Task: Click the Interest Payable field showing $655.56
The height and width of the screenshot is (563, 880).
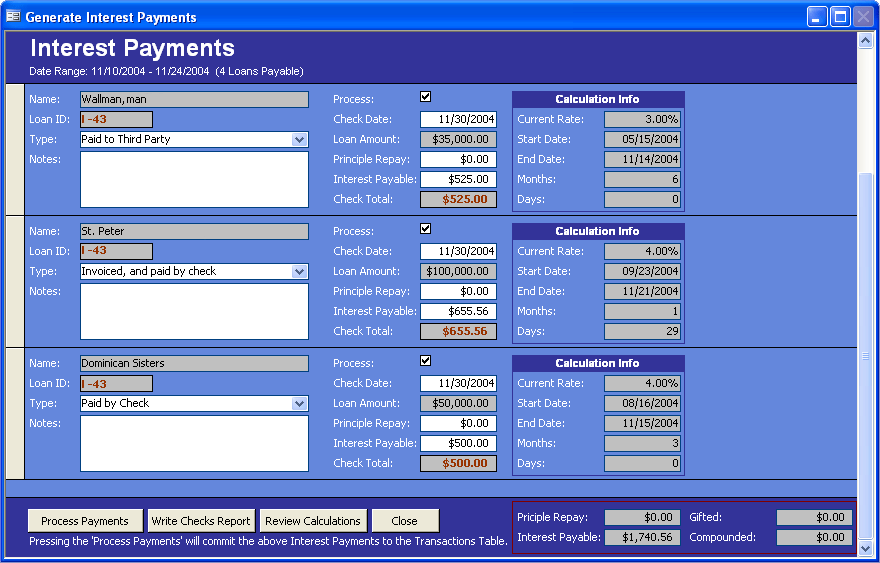Action: [458, 311]
